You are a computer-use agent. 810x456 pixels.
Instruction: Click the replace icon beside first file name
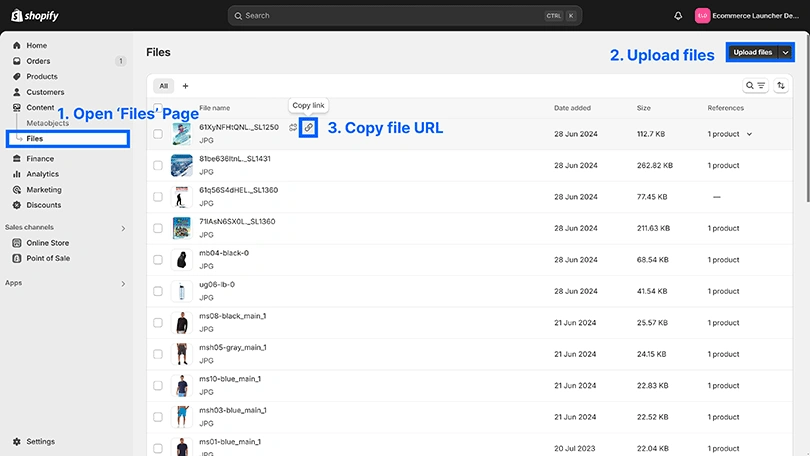293,127
